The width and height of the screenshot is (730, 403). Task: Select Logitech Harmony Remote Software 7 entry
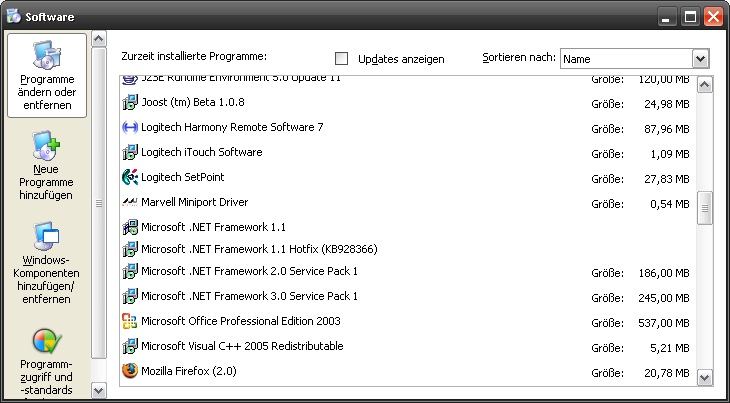coord(232,127)
